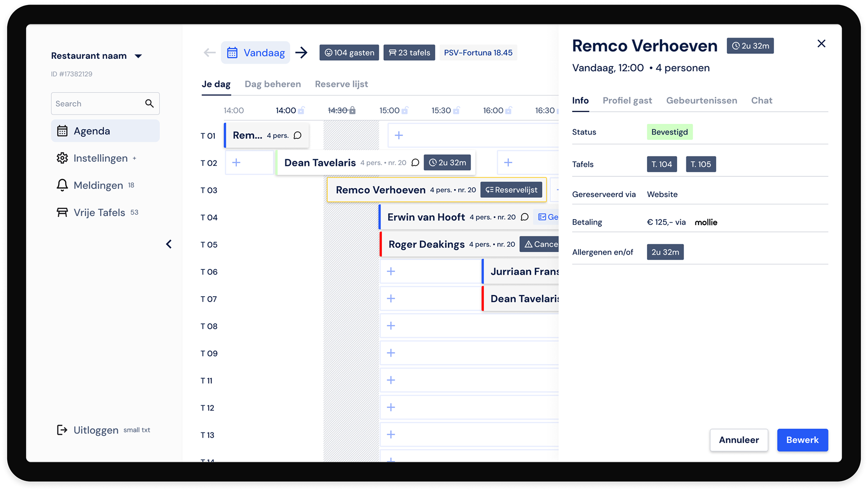Screen dimensions: 868x491
Task: Go to previous day with left arrow
Action: 209,53
